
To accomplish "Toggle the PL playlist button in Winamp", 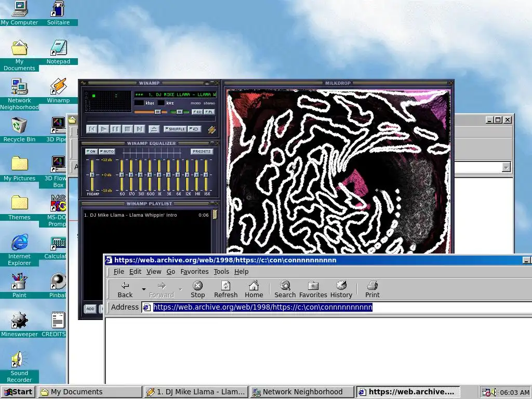I will tap(209, 112).
